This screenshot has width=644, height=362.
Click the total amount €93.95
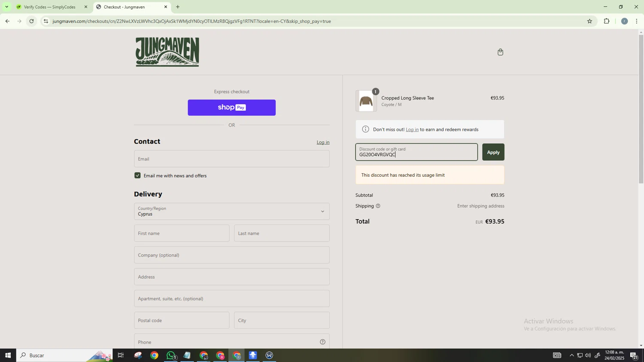[495, 221]
